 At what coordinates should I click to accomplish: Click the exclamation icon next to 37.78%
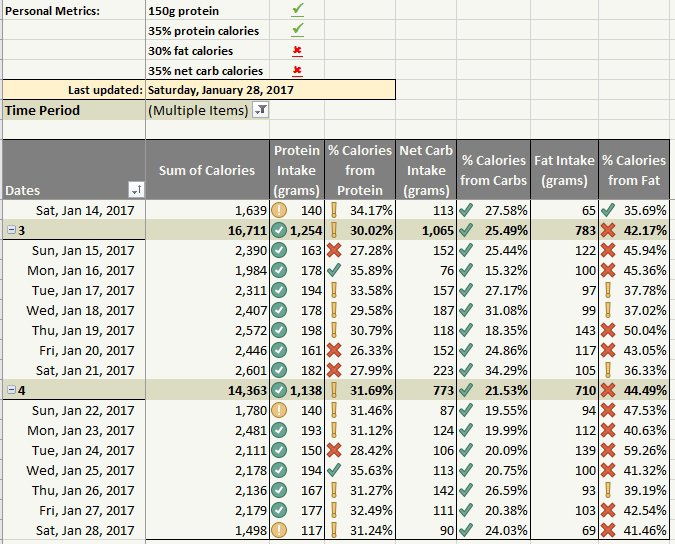tap(608, 290)
